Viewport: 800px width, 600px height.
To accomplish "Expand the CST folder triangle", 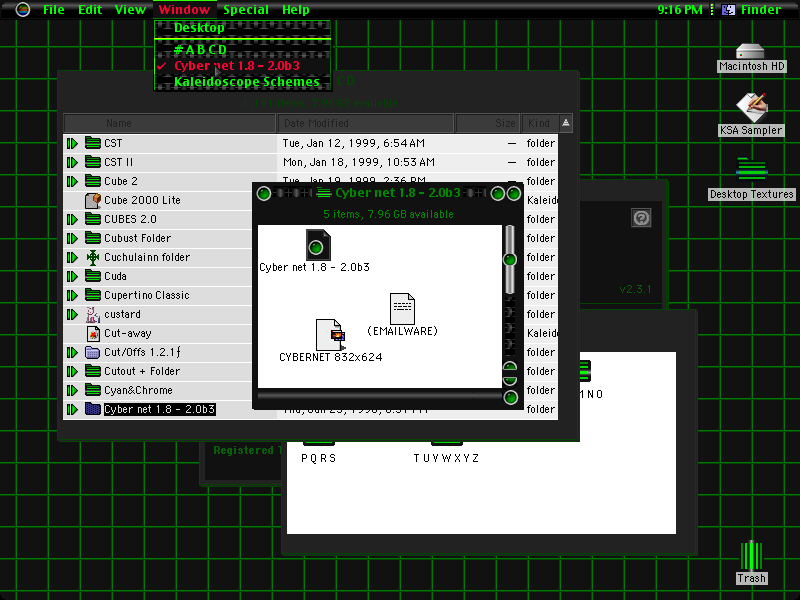I will pos(72,143).
